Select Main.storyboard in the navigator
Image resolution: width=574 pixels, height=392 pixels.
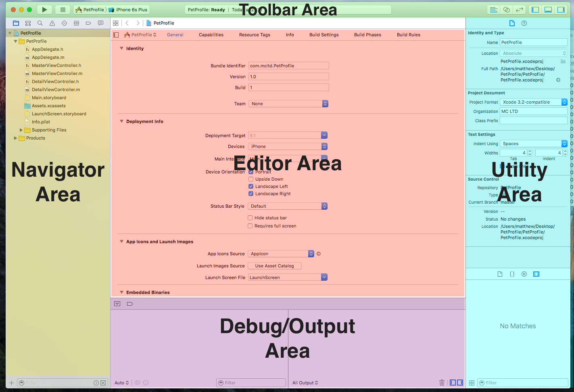coord(49,98)
